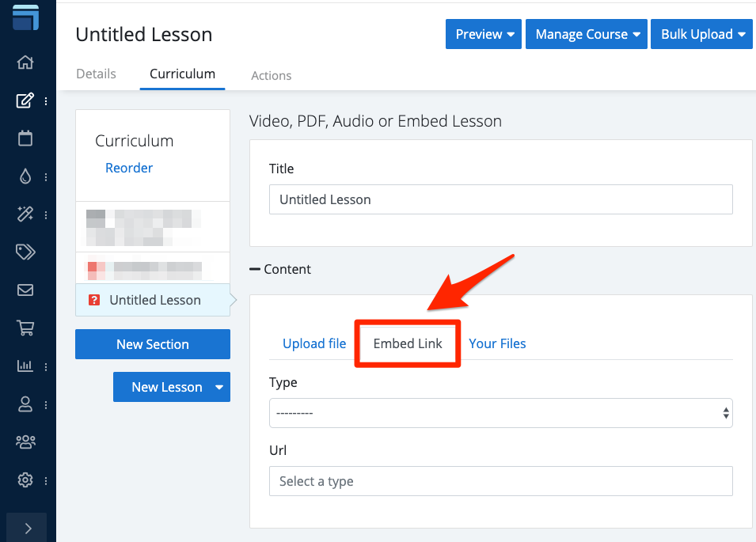Click the Reorder link under Curriculum

pyautogui.click(x=129, y=168)
